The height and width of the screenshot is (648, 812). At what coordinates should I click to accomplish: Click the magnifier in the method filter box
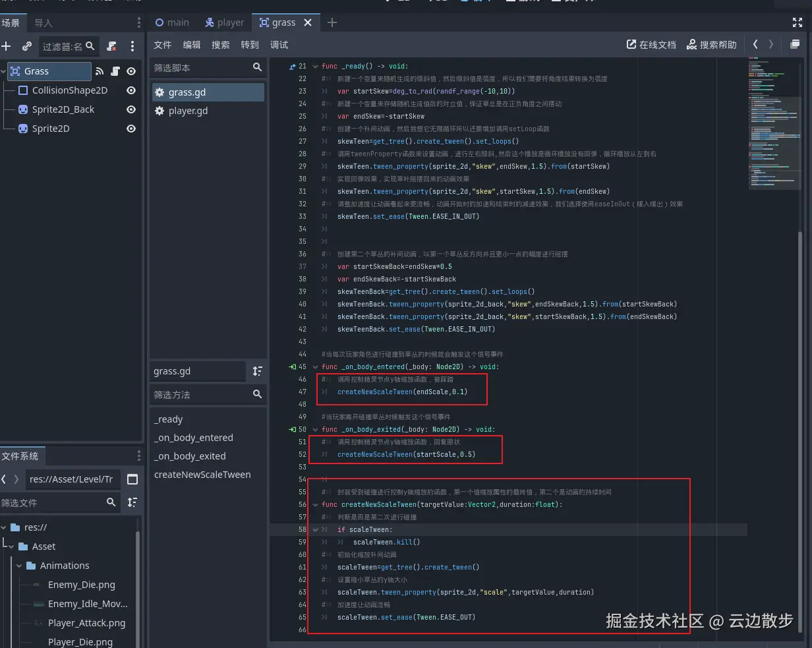pos(257,394)
